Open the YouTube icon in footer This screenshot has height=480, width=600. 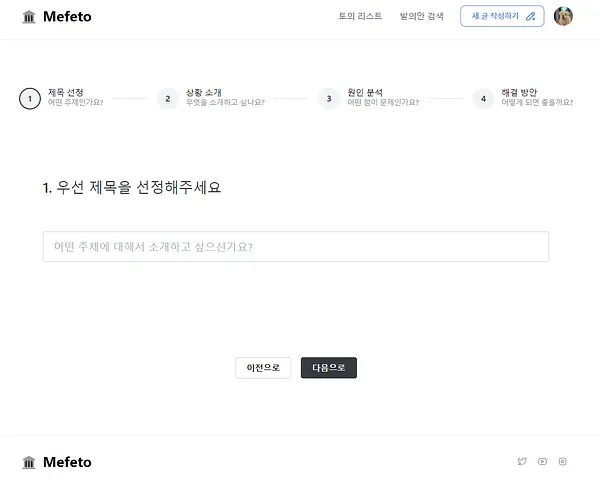[542, 461]
